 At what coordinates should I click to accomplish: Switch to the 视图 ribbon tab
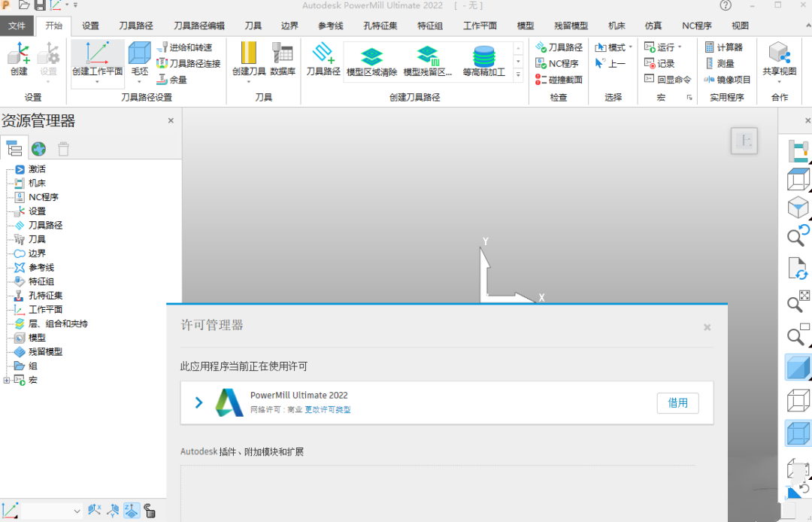click(x=740, y=26)
